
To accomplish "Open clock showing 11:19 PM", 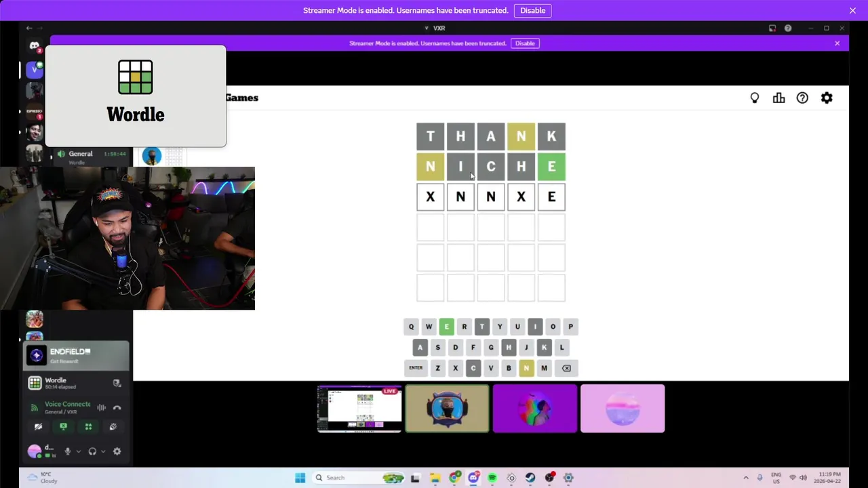I will point(829,478).
